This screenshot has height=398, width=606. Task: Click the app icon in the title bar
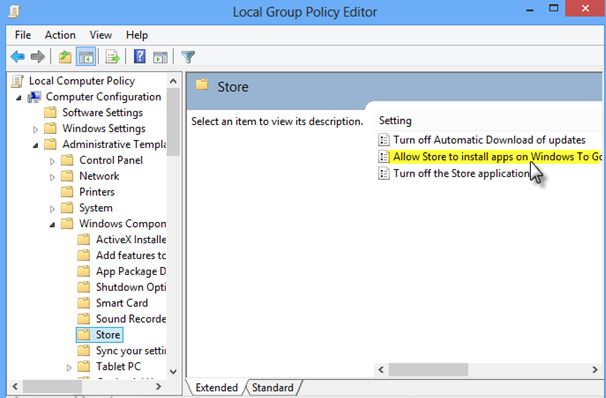click(14, 12)
